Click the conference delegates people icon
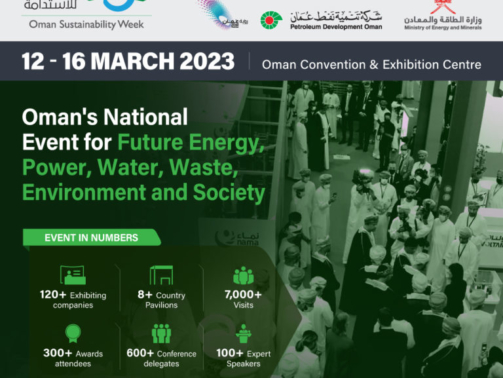This screenshot has width=503, height=378. [x=161, y=334]
